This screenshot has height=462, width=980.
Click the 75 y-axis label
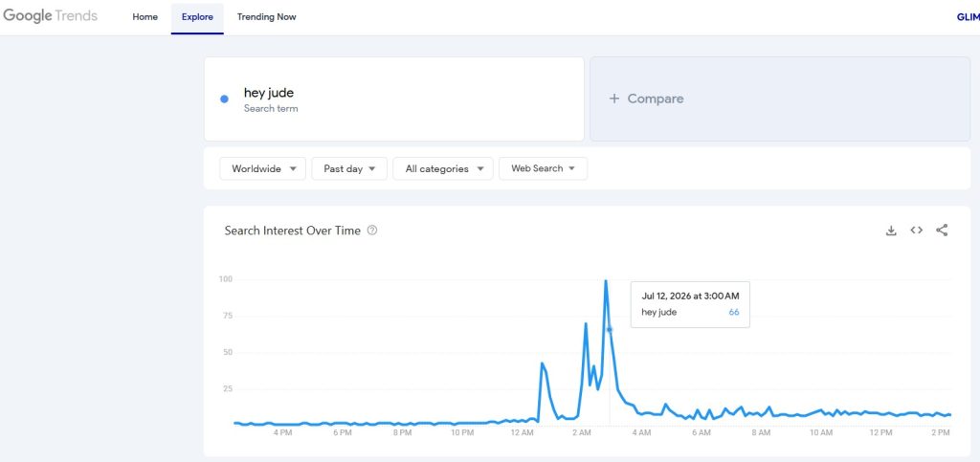[228, 316]
